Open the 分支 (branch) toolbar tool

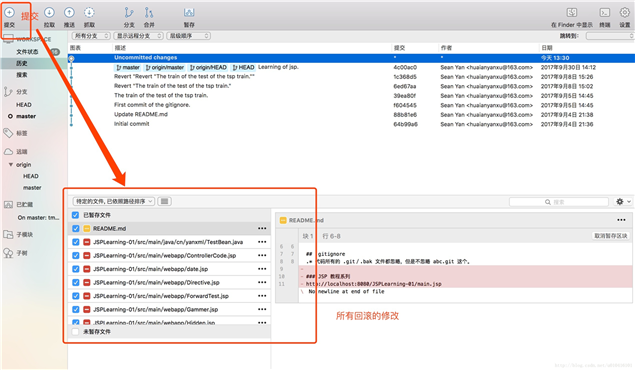point(129,13)
